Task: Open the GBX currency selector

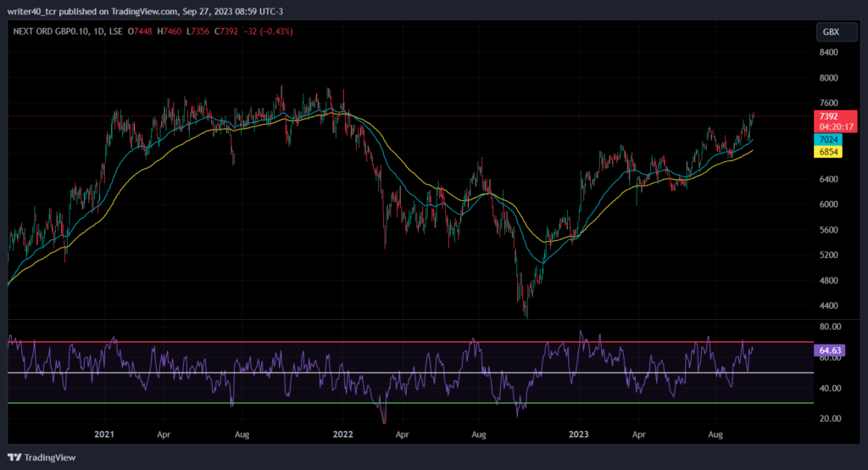Action: pos(837,32)
